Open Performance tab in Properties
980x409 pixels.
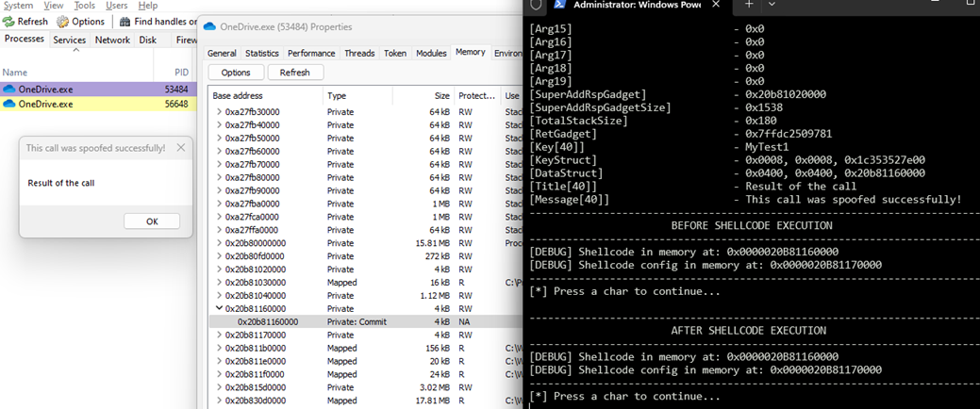[x=312, y=53]
